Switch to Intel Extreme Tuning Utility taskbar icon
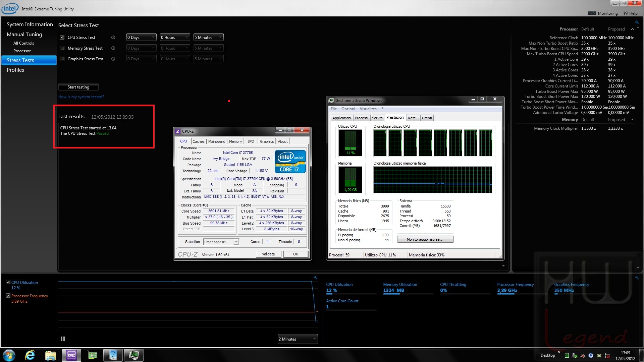Screen dimensions: 644x362 click(113, 355)
